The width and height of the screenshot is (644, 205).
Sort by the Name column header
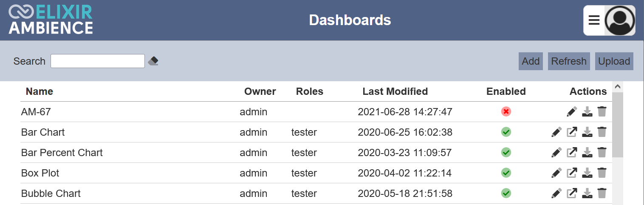tap(40, 91)
